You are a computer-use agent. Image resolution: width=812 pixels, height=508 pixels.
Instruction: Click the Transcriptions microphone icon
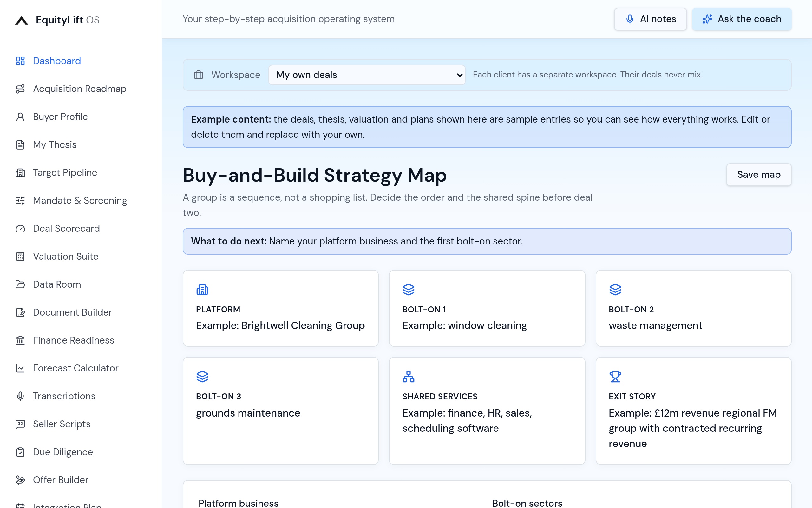point(20,396)
